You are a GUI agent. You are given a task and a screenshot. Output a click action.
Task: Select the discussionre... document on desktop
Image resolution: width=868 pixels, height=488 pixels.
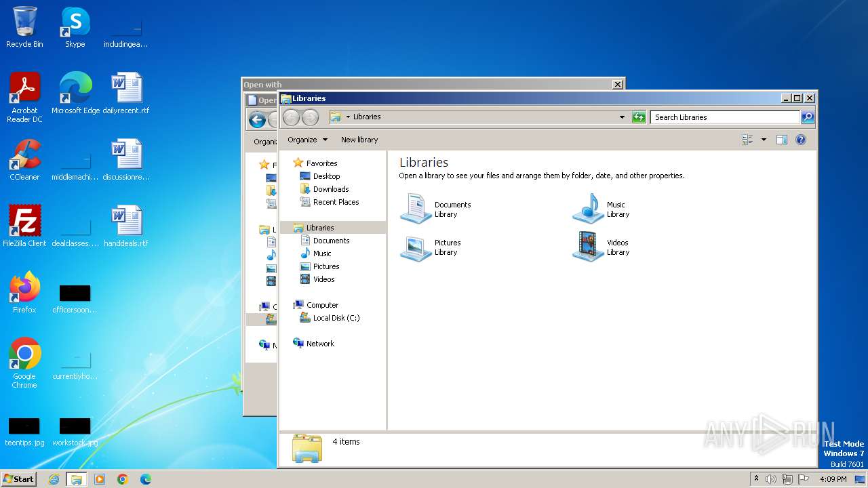tap(126, 159)
